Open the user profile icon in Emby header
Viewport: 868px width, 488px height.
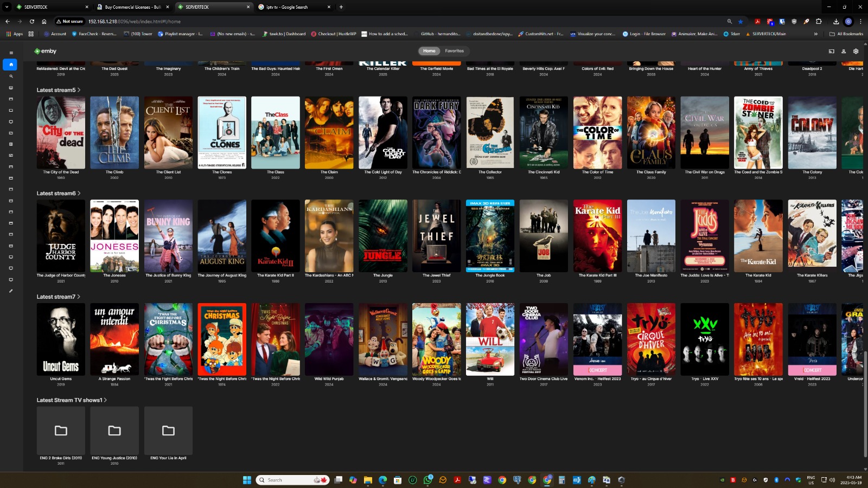[x=844, y=51]
